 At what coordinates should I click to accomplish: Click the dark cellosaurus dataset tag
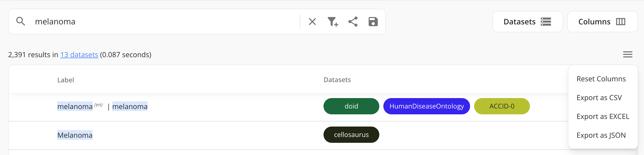351,135
